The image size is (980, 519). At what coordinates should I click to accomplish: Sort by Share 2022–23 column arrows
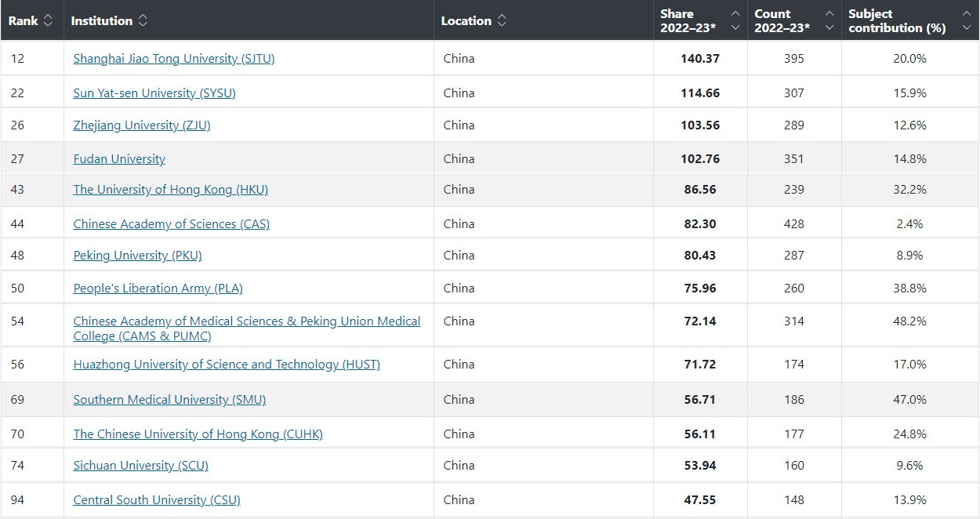click(735, 21)
